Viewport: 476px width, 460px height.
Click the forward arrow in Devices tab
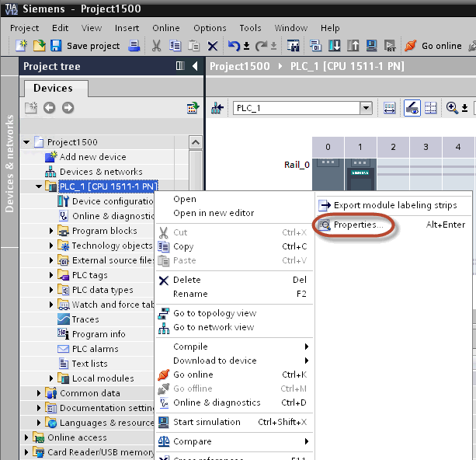click(x=68, y=107)
